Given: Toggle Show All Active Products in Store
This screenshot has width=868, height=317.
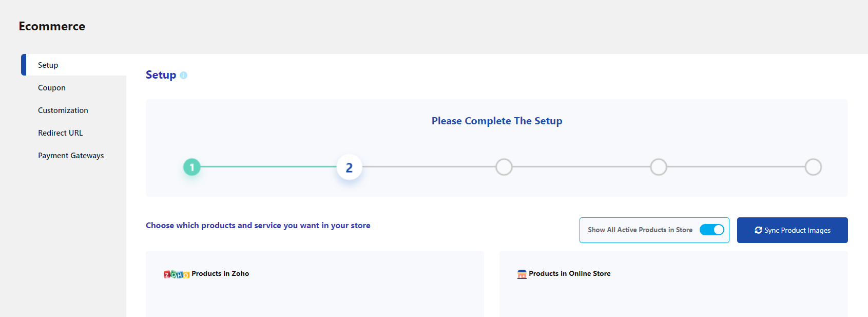Looking at the screenshot, I should (x=712, y=230).
